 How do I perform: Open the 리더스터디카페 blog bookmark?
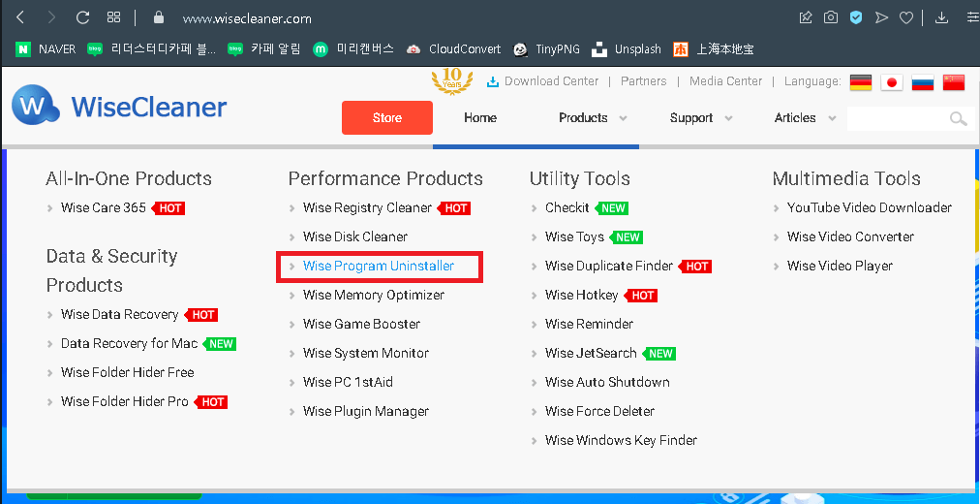click(x=151, y=48)
